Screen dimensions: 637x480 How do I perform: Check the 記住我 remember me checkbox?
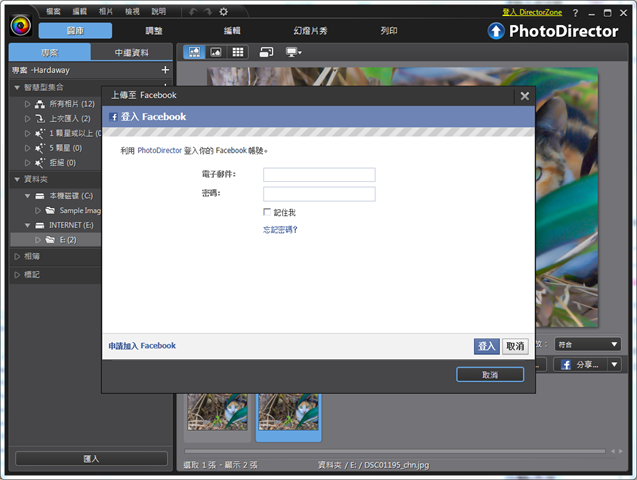(x=267, y=212)
